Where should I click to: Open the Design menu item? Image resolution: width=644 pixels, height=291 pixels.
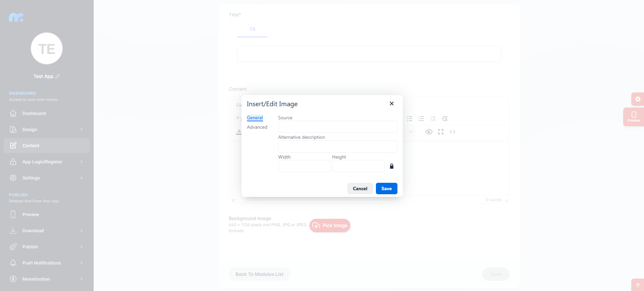click(47, 129)
